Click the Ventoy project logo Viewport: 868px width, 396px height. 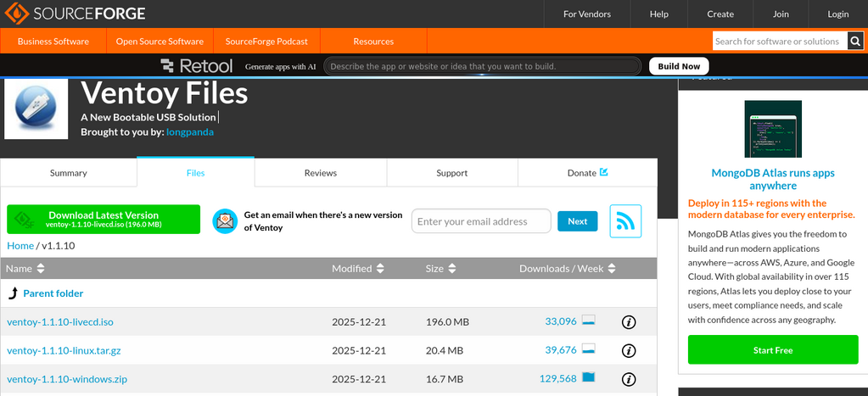pos(36,108)
